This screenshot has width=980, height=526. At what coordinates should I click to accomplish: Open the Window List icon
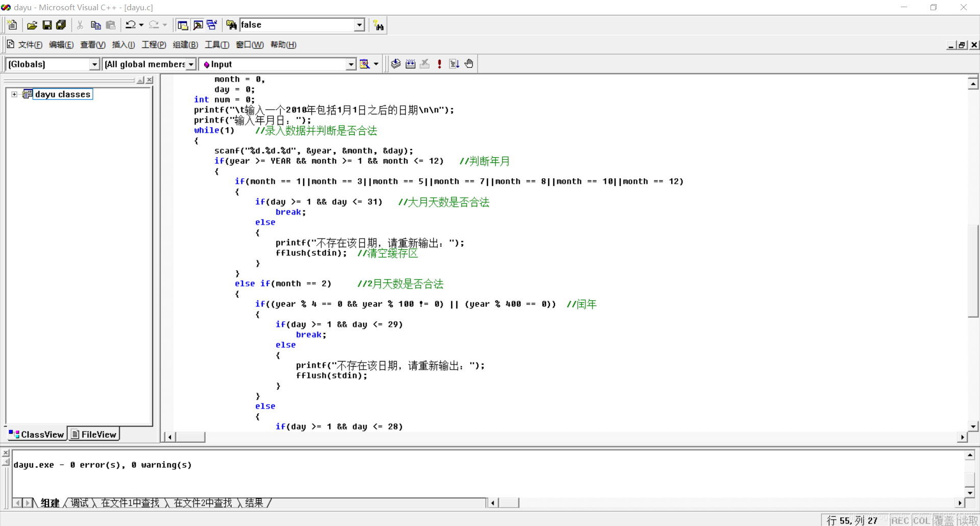point(212,25)
